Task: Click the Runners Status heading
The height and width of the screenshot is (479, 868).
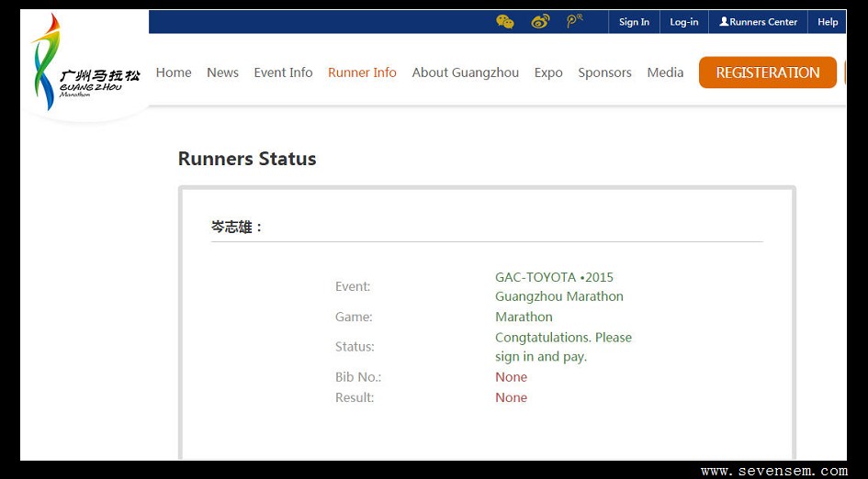Action: click(247, 159)
